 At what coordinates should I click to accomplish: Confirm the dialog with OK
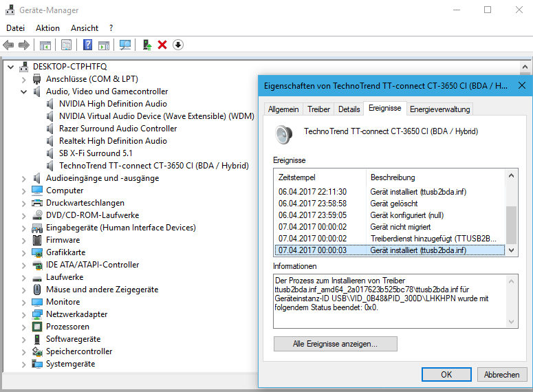446,374
